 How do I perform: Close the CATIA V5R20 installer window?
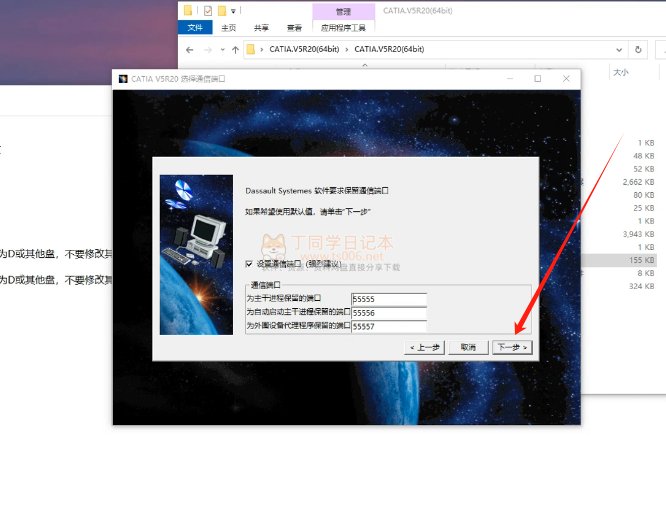(x=566, y=79)
